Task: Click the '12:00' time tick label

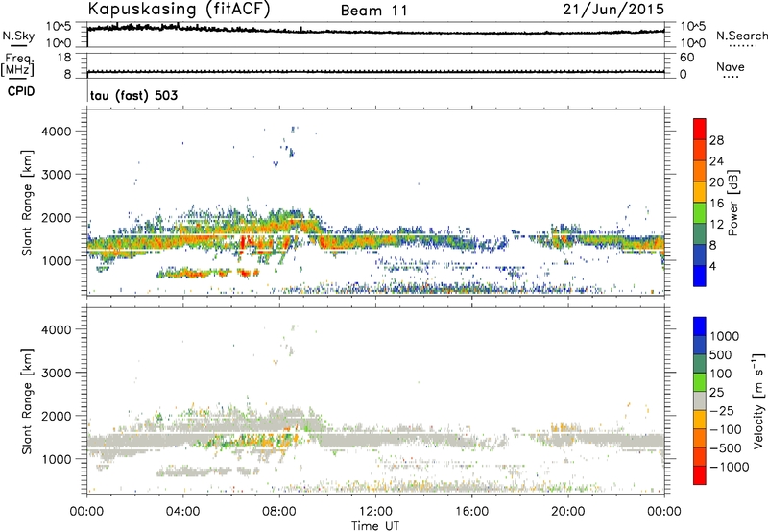Action: [375, 512]
